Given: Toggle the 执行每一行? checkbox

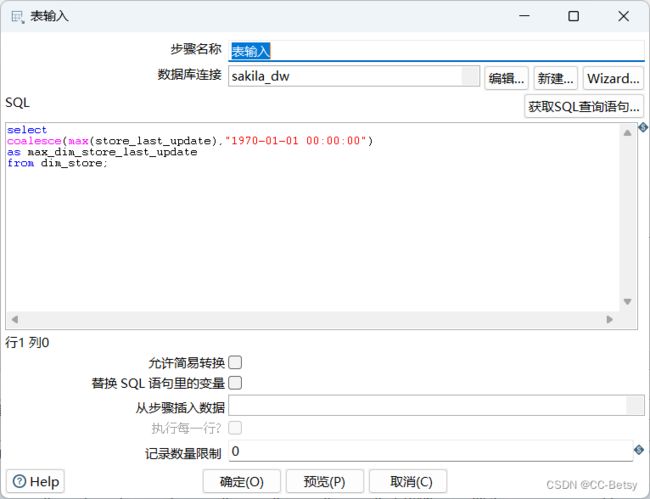Looking at the screenshot, I should [x=235, y=427].
